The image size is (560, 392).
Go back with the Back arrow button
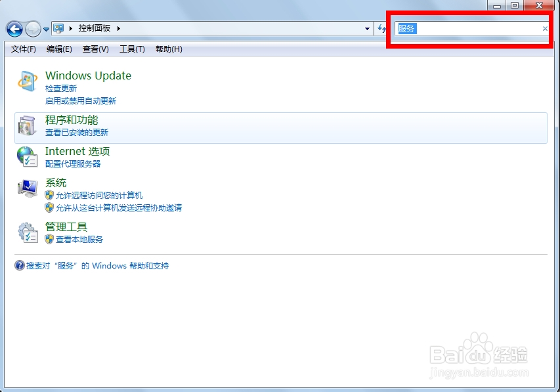(x=14, y=29)
